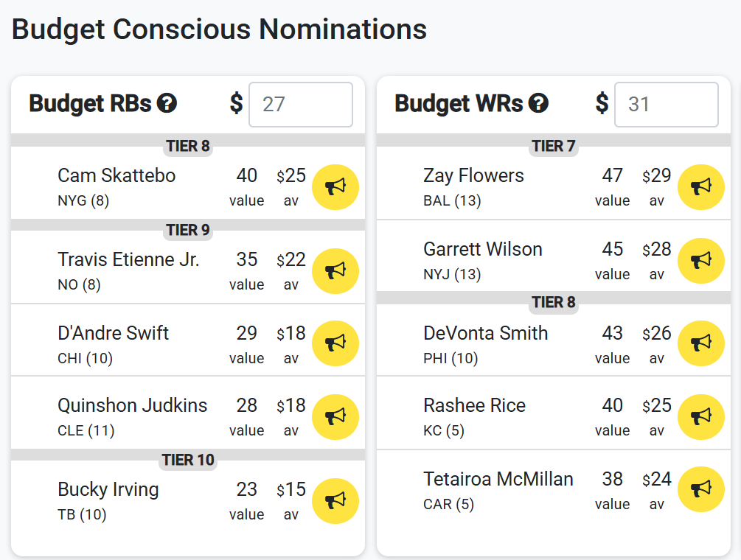Nominate Garrett Wilson with megaphone button
Image resolution: width=741 pixels, height=560 pixels.
pos(701,261)
